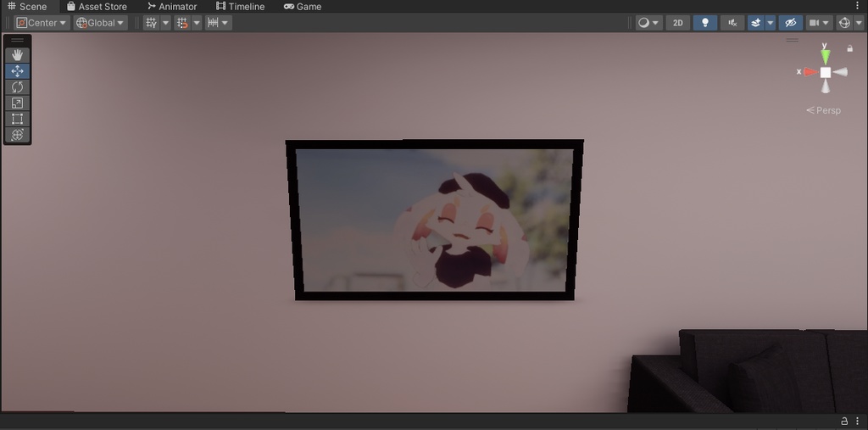Switch to the Asset Store tab
The width and height of the screenshot is (868, 430).
[97, 7]
